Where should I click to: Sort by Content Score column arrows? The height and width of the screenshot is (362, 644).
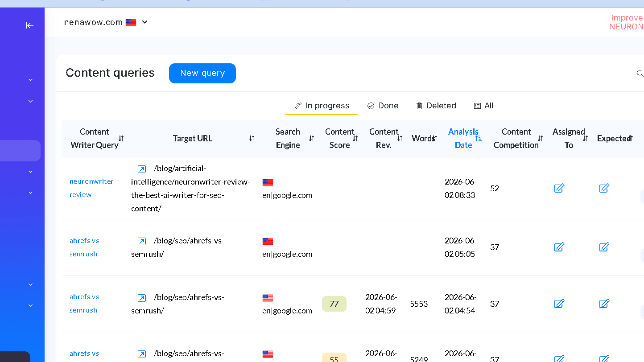coord(355,139)
